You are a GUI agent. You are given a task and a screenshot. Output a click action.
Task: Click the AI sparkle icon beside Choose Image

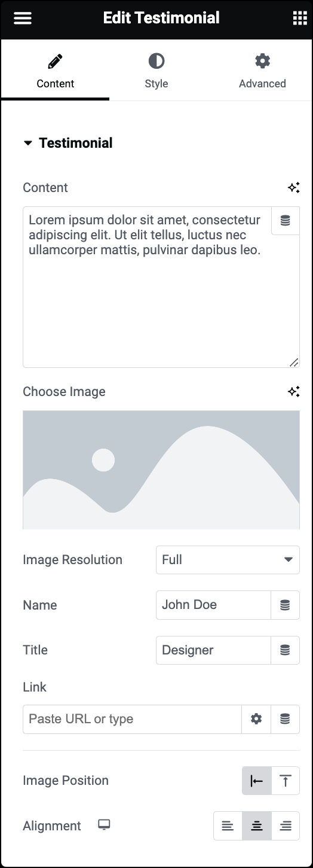point(293,392)
